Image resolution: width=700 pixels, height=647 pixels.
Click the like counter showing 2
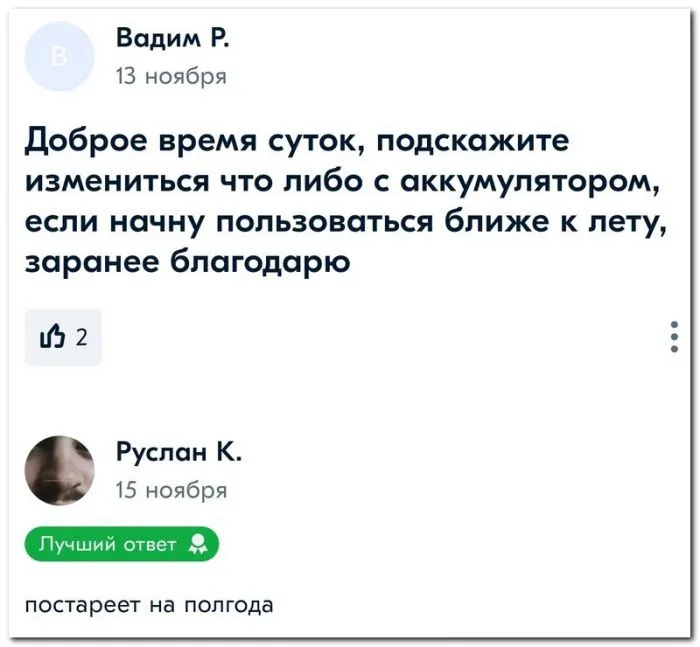click(81, 338)
